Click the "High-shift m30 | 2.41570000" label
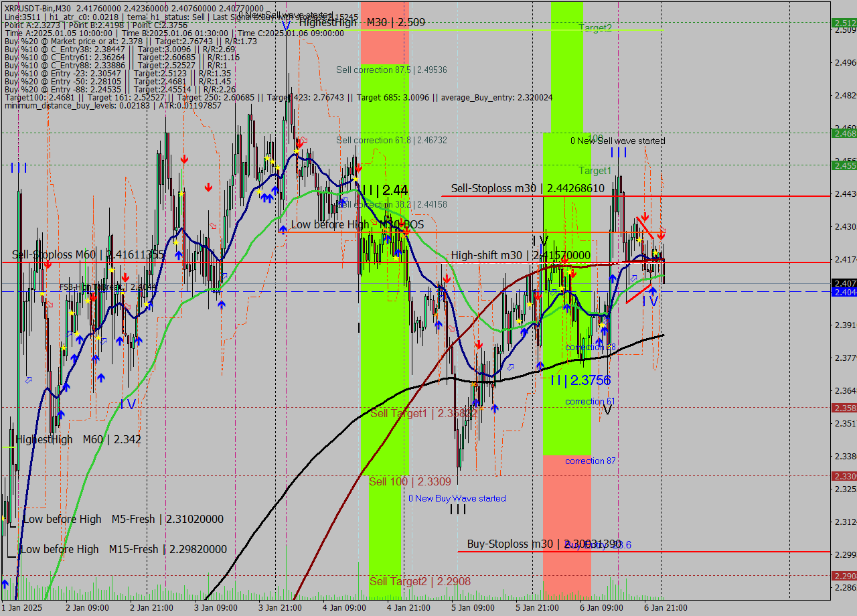Viewport: 857px width, 616px height. coord(521,255)
